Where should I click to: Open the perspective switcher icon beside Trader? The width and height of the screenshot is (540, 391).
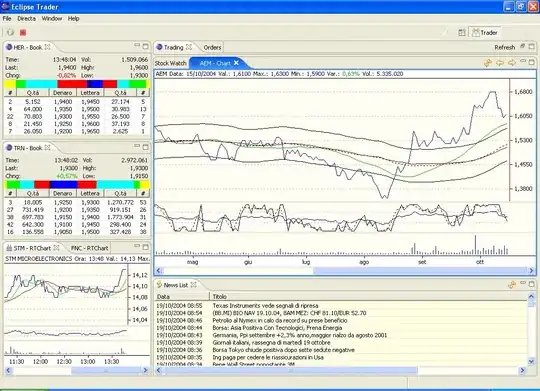(462, 32)
